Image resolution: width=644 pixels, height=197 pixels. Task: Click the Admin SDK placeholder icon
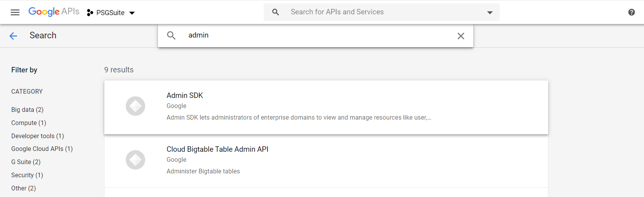coord(135,106)
